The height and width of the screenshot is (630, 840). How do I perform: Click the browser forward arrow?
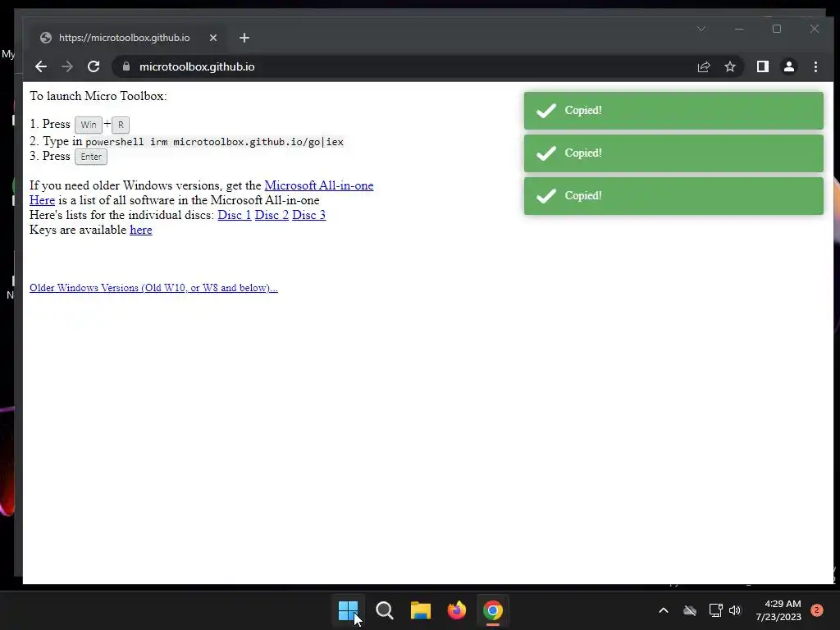coord(67,66)
